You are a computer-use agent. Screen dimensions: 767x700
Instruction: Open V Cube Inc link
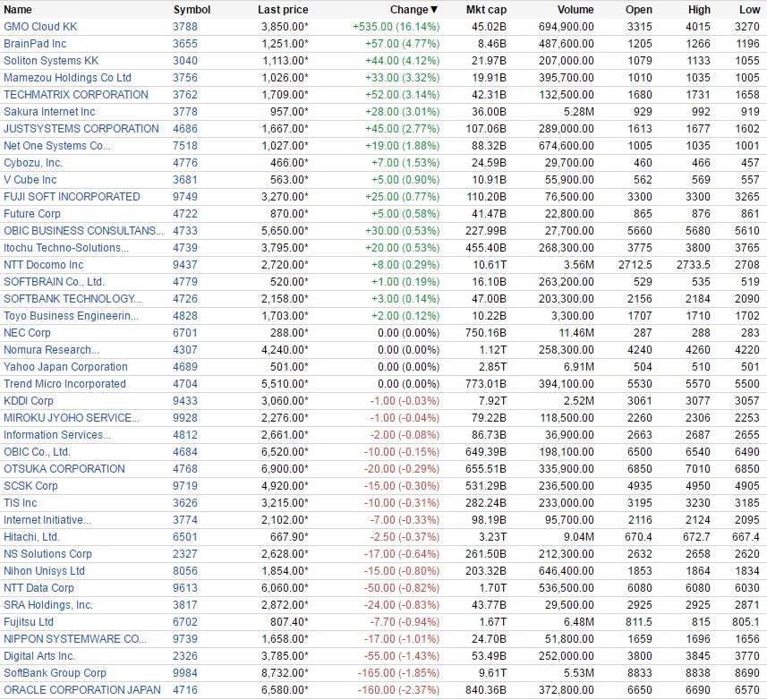[x=30, y=180]
